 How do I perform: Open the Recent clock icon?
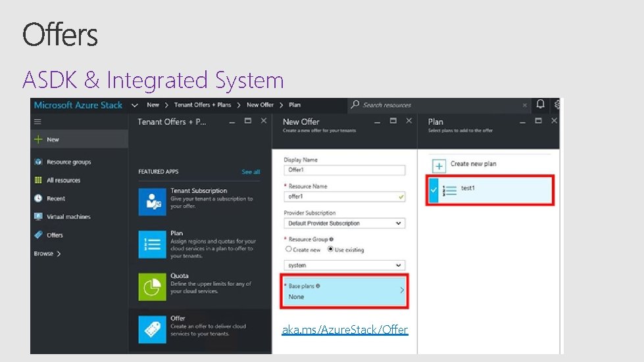(38, 198)
